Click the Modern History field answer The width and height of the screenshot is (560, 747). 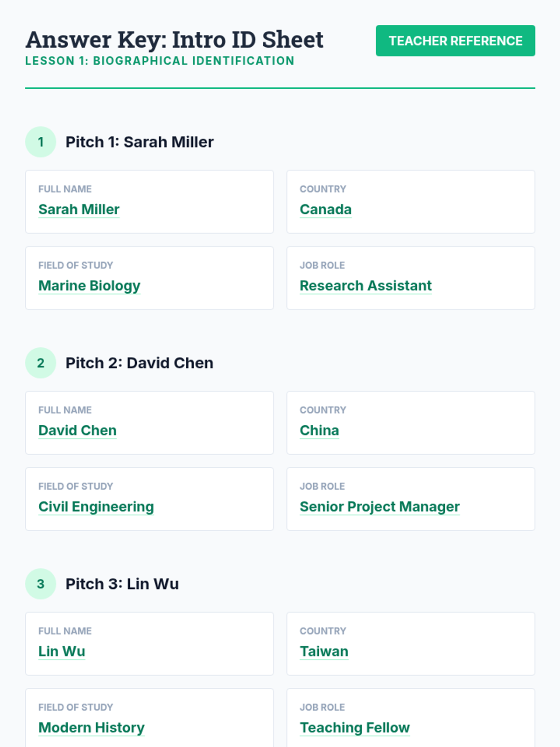[91, 727]
